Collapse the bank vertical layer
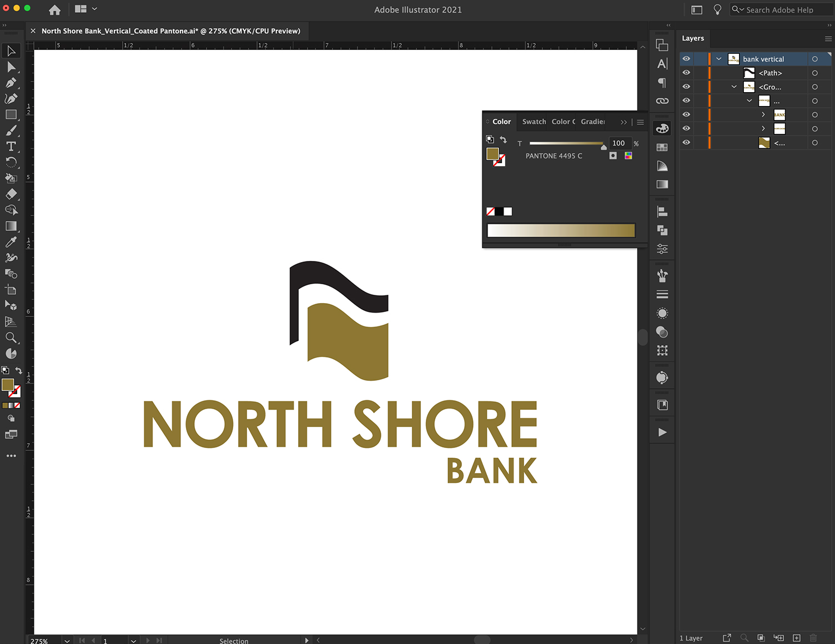835x644 pixels. (x=719, y=59)
